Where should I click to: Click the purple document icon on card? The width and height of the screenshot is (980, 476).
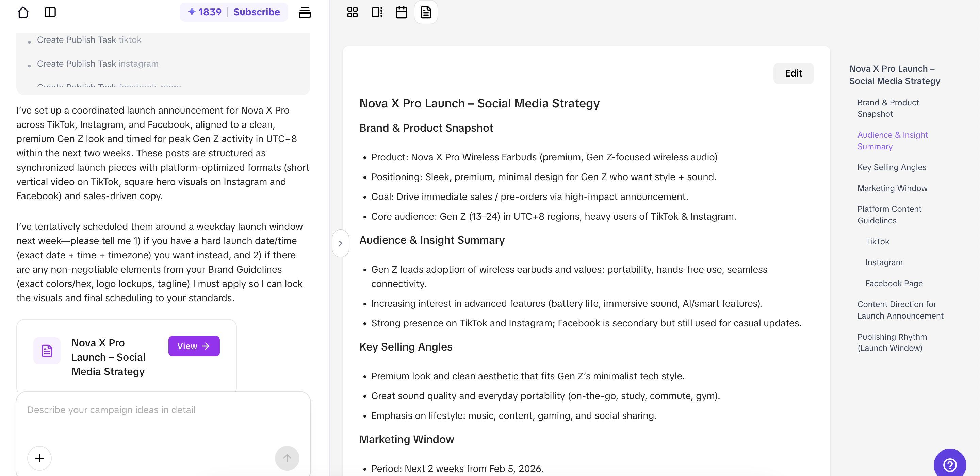[x=47, y=351]
